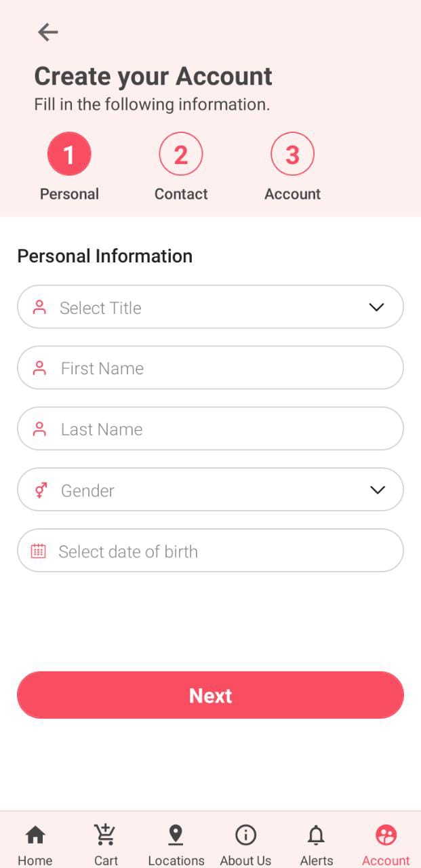
Task: Go to step 1 Personal
Action: pos(69,155)
